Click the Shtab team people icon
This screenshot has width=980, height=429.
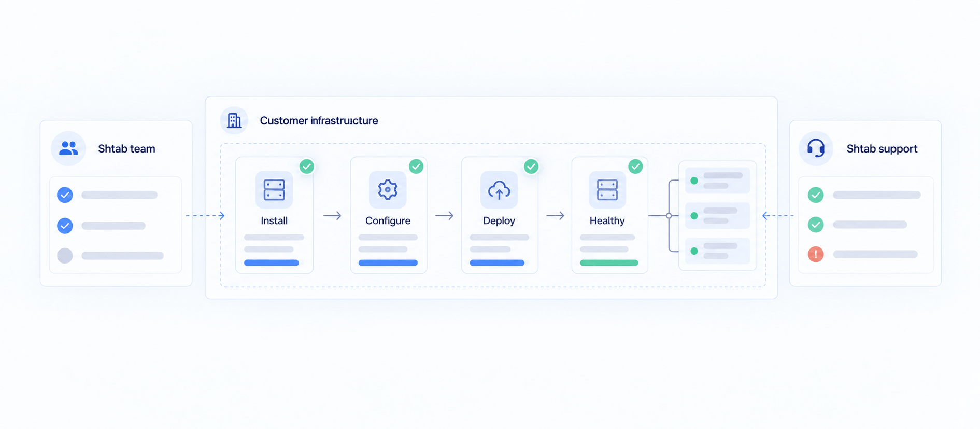click(68, 148)
